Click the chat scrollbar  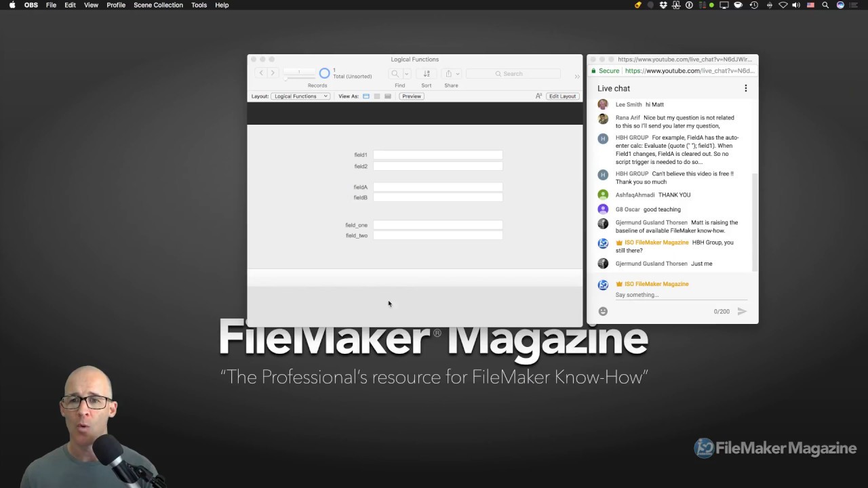(x=755, y=222)
